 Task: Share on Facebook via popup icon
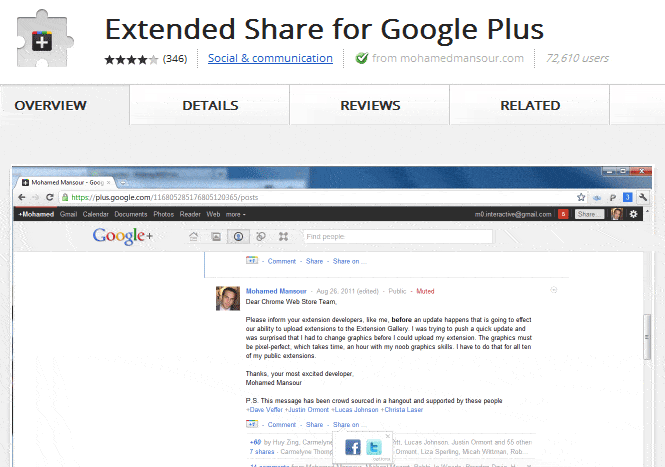pos(352,447)
